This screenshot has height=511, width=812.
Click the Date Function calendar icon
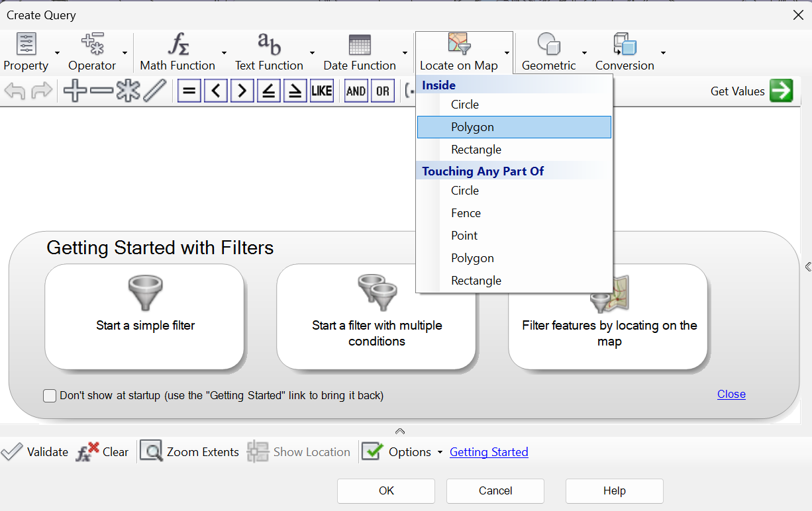pos(360,45)
